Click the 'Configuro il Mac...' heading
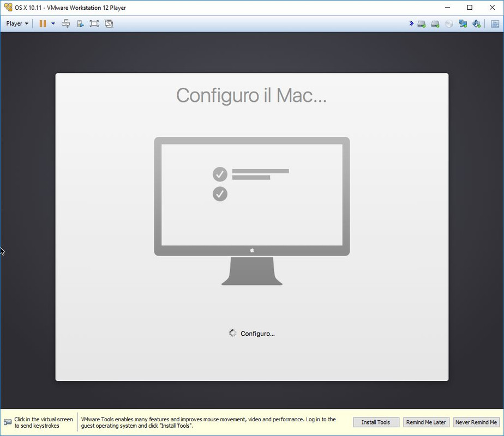The image size is (504, 436). 251,96
